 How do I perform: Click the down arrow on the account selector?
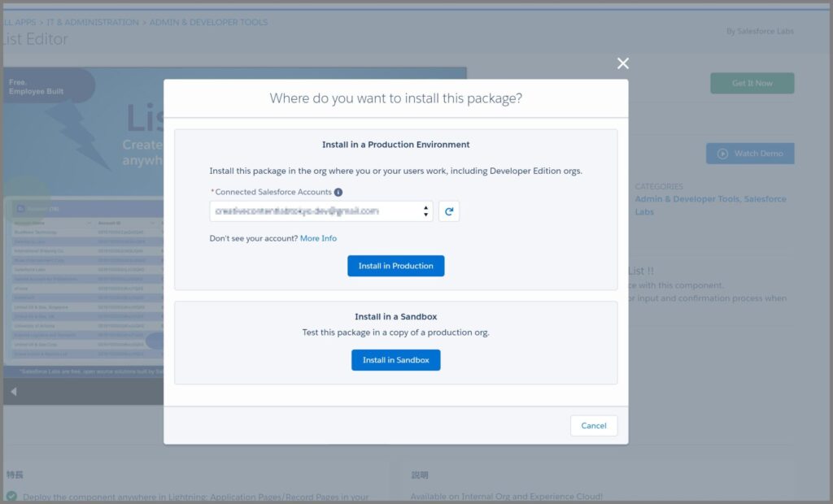click(x=425, y=214)
